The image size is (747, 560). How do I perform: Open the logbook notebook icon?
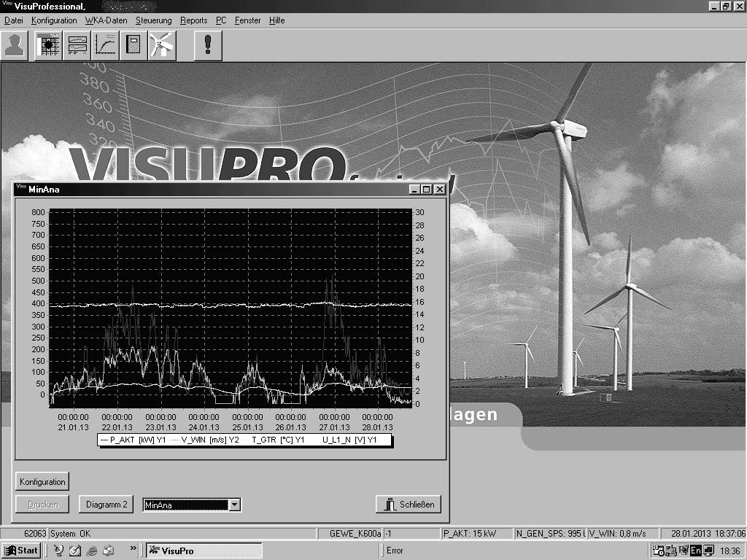[134, 46]
